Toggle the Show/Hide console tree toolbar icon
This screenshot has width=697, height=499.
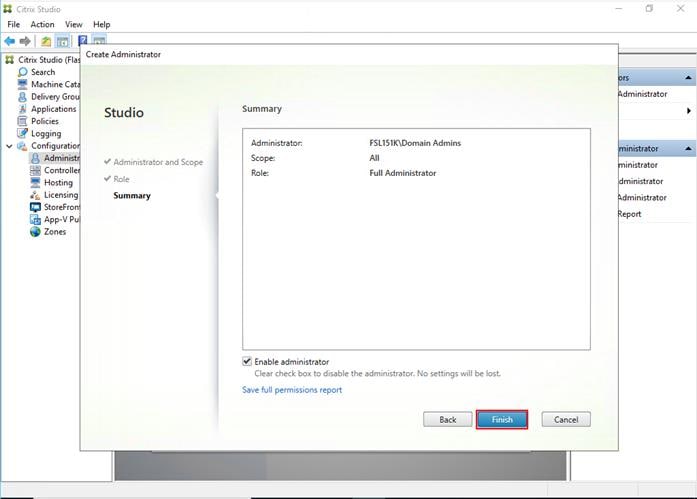coord(63,42)
